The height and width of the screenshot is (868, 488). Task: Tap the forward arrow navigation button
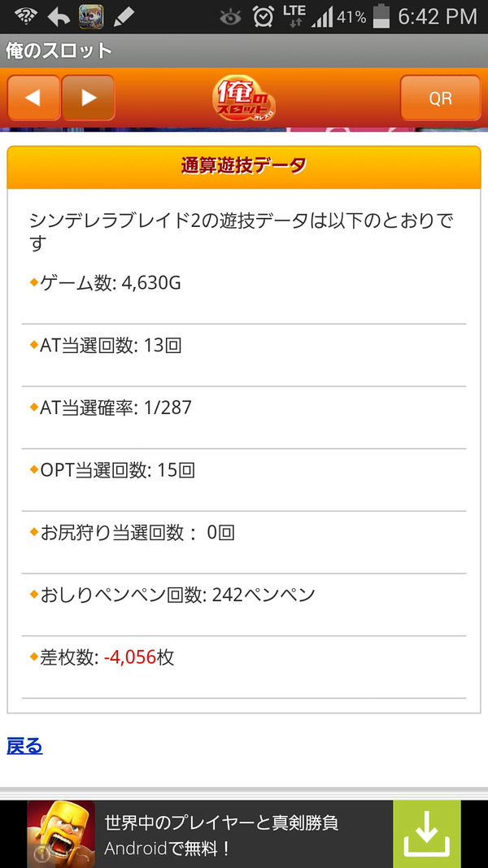coord(88,98)
